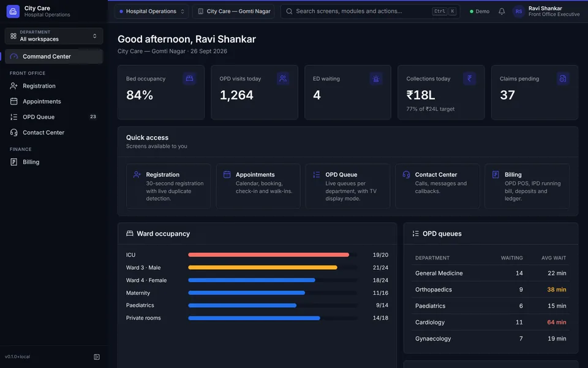Open the Ravi Shankar profile name

[545, 8]
